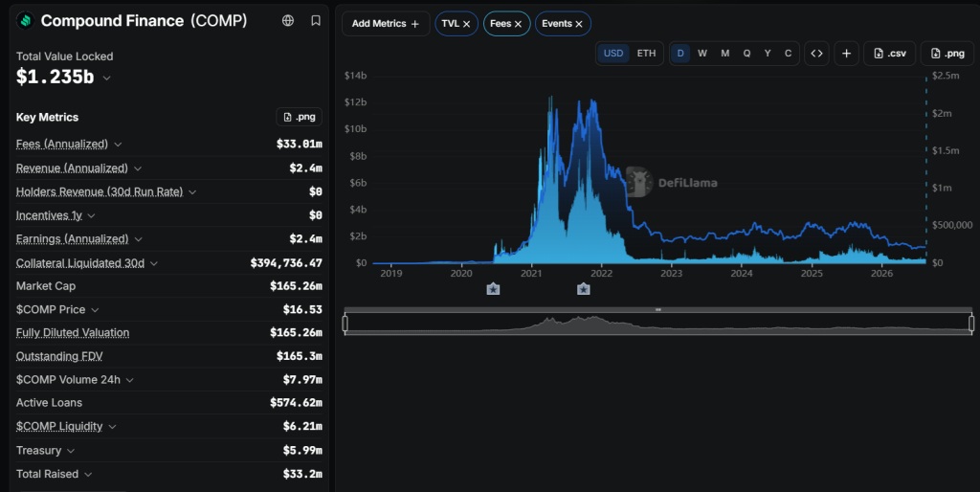This screenshot has height=492, width=980.
Task: Grab the left range slider handle
Action: (x=345, y=324)
